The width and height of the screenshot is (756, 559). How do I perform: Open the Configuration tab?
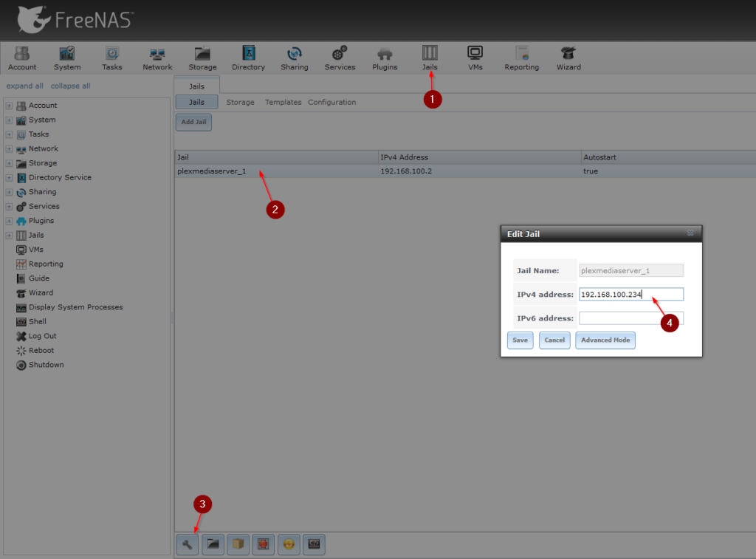(x=331, y=102)
